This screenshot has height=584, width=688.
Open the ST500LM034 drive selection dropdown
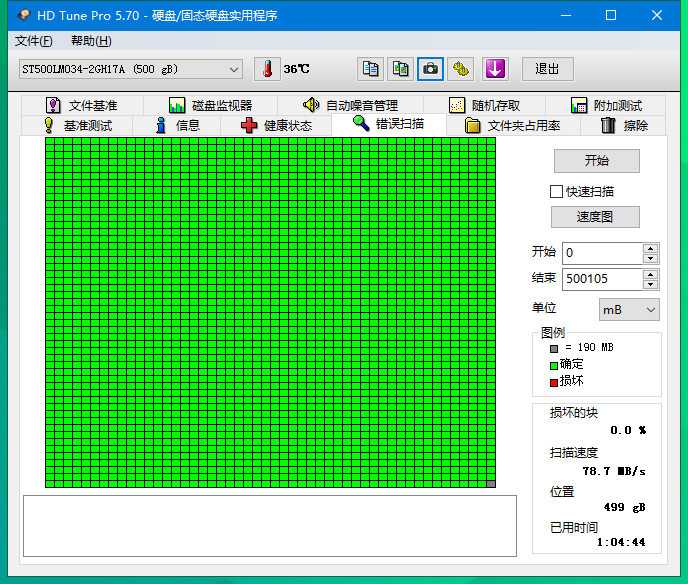pyautogui.click(x=131, y=69)
